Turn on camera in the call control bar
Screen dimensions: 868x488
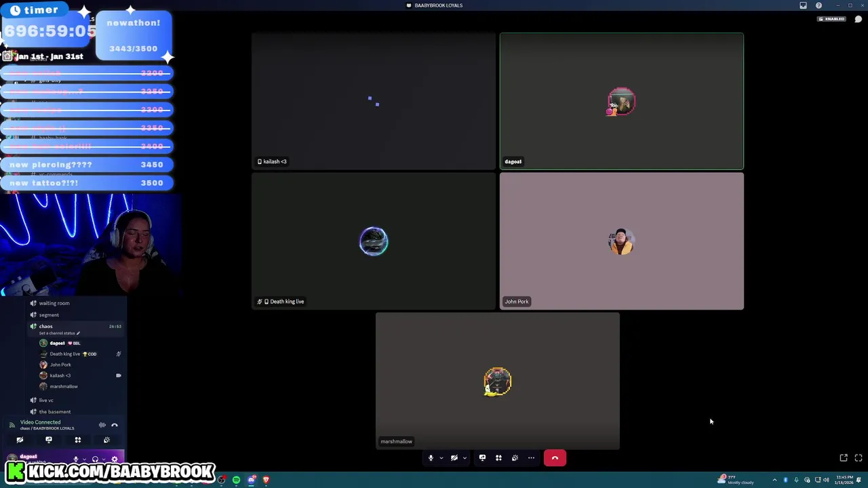pos(454,458)
